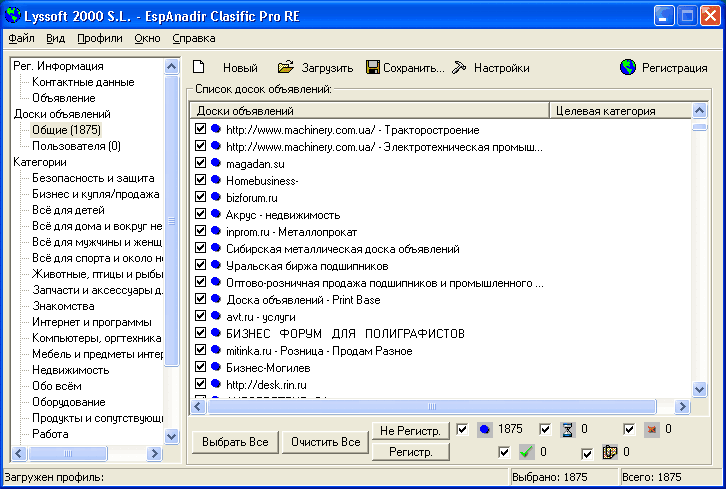This screenshot has height=489, width=726.
Task: Select Интернет и программы category
Action: [92, 322]
